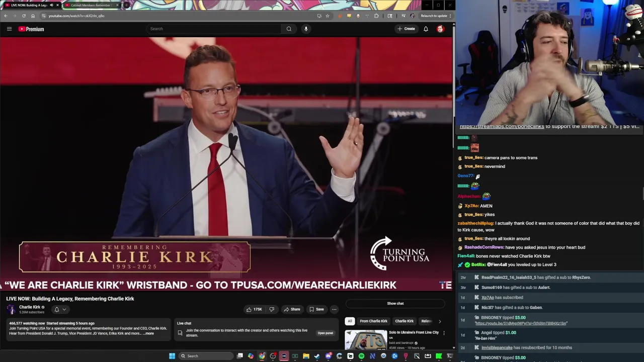Screen dimensions: 644x362
Task: Open File Explorer folder icon in taskbar
Action: pos(306,356)
